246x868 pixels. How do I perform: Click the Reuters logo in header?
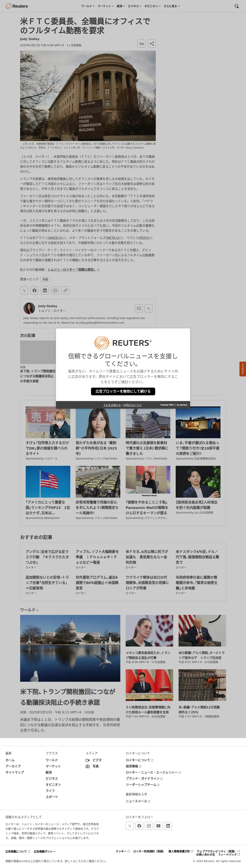coord(16,6)
